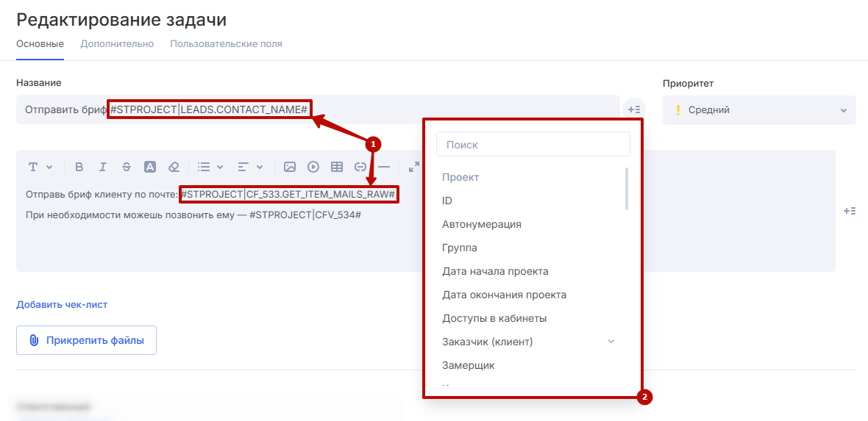868x421 pixels.
Task: Insert a horizontal line divider
Action: [384, 167]
